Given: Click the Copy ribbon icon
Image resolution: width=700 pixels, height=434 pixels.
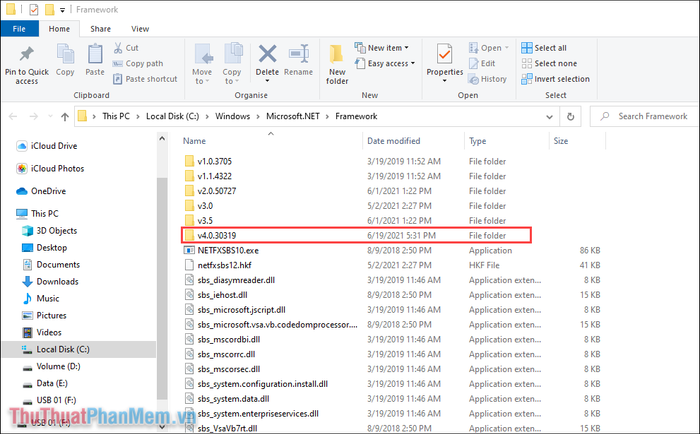Looking at the screenshot, I should [x=65, y=60].
